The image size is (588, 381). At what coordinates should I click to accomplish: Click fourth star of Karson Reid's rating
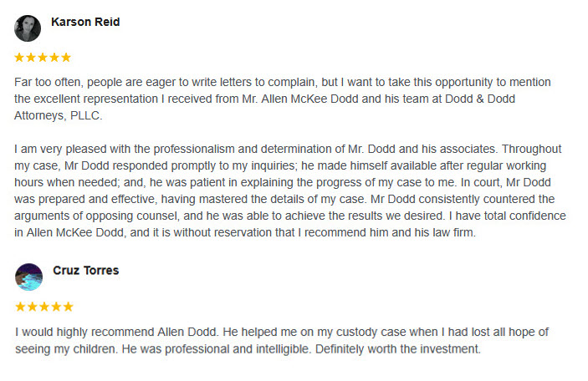point(54,58)
